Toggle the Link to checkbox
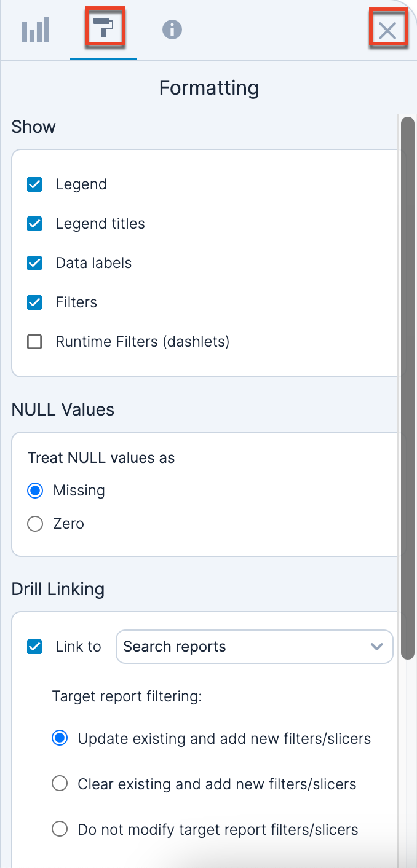 point(35,647)
